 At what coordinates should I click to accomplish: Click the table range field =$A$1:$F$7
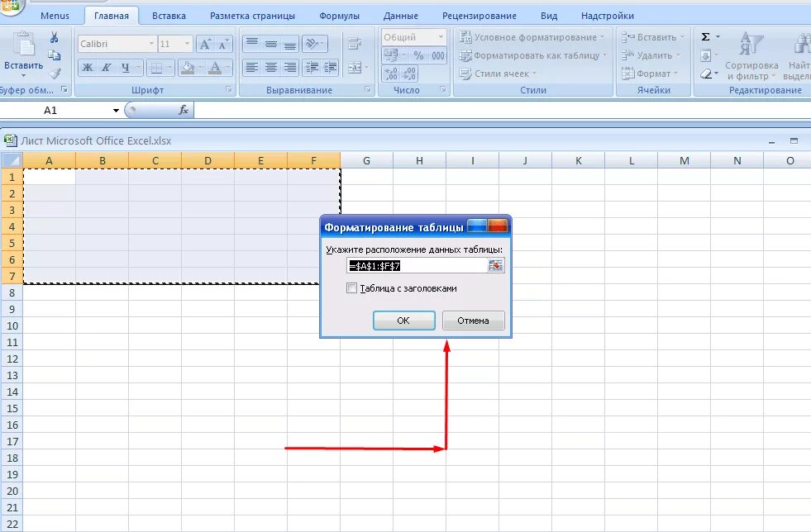tap(417, 266)
